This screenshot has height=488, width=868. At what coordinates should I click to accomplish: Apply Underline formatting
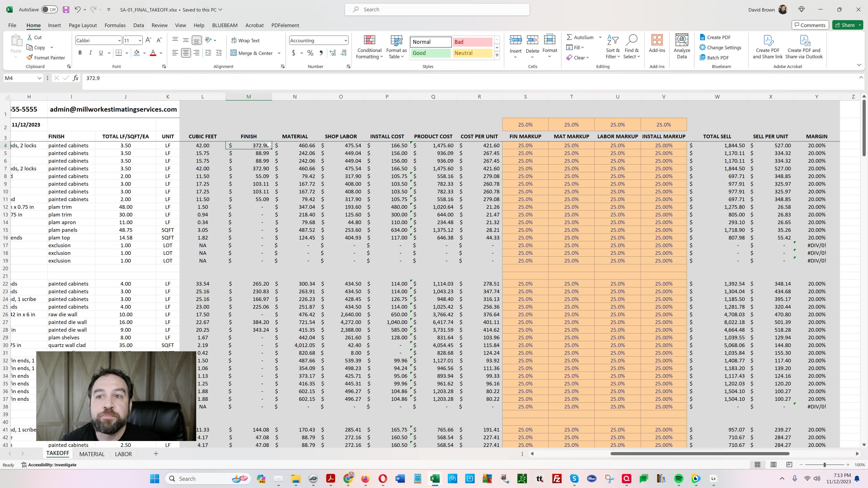tap(101, 53)
